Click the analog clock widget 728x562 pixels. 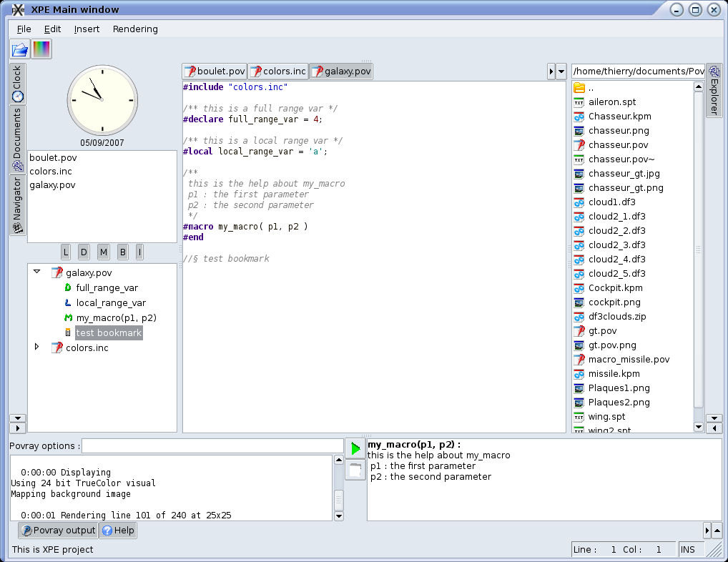click(x=102, y=100)
